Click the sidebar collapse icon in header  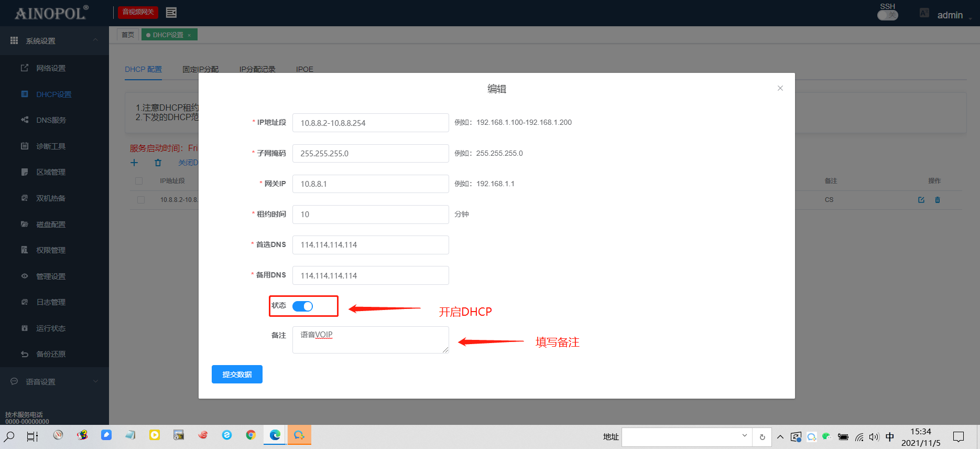pos(171,13)
